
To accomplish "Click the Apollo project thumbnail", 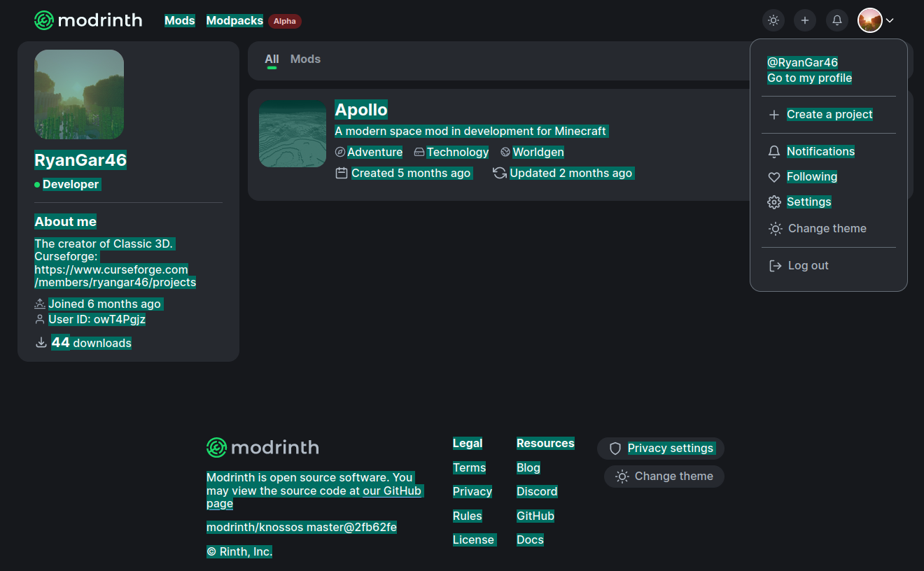I will coord(292,134).
